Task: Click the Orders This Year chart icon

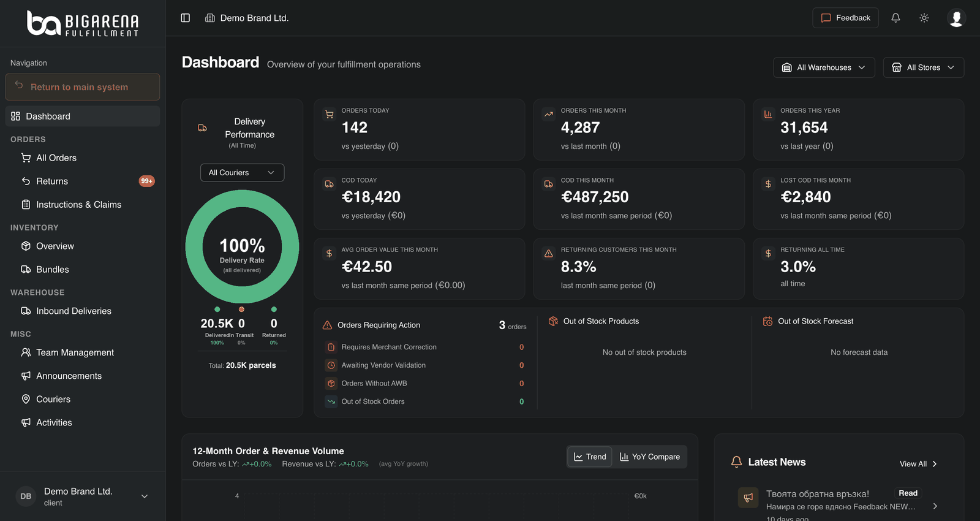Action: pyautogui.click(x=768, y=114)
